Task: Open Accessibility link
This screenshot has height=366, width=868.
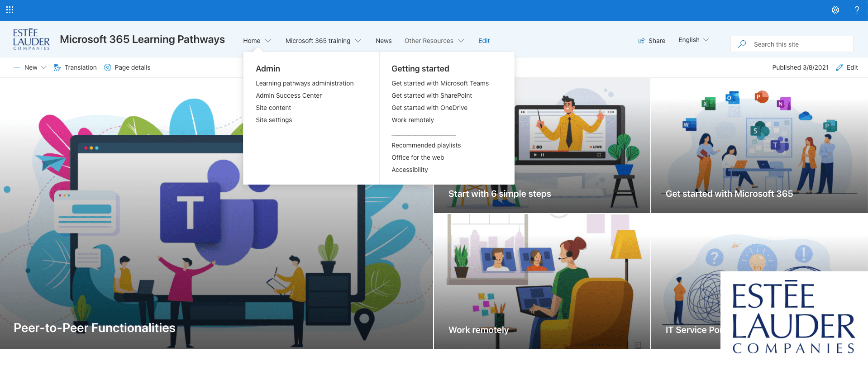Action: click(410, 170)
